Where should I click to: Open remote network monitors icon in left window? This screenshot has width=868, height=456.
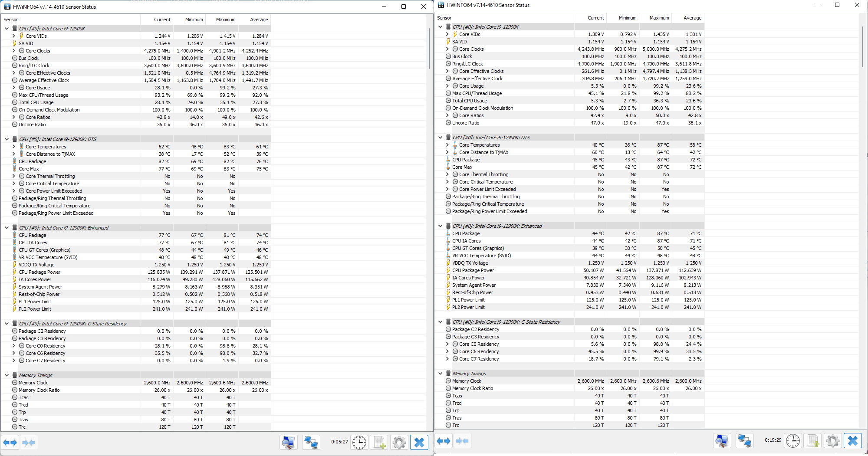click(311, 443)
